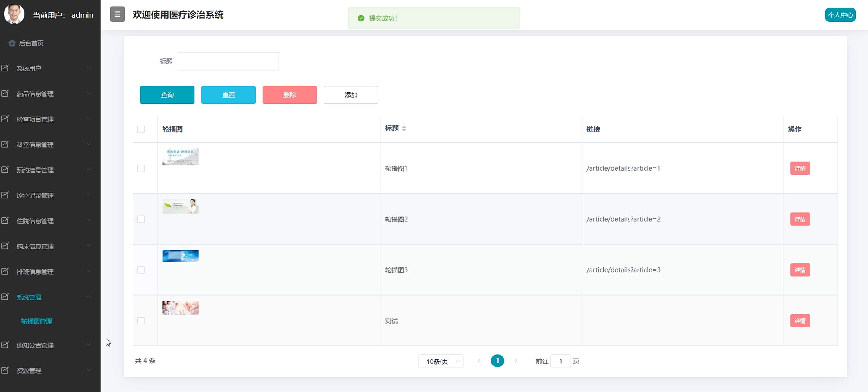Go to the previous page arrow

479,361
